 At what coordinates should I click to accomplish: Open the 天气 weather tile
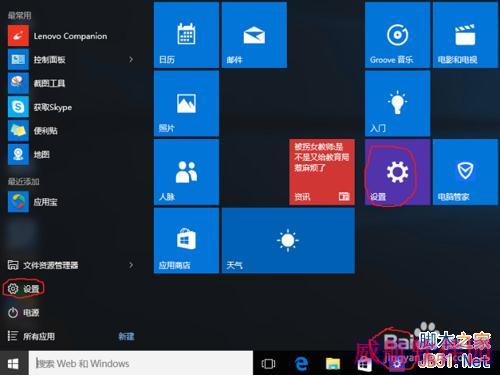click(x=288, y=240)
